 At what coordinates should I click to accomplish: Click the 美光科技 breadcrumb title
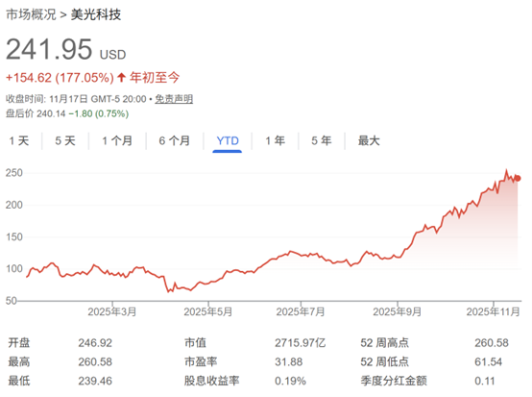pos(96,14)
